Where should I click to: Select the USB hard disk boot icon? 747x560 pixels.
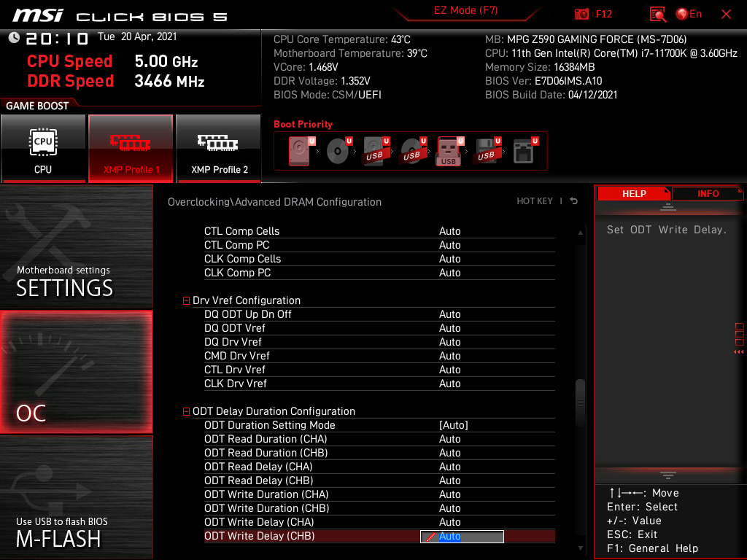pyautogui.click(x=376, y=151)
